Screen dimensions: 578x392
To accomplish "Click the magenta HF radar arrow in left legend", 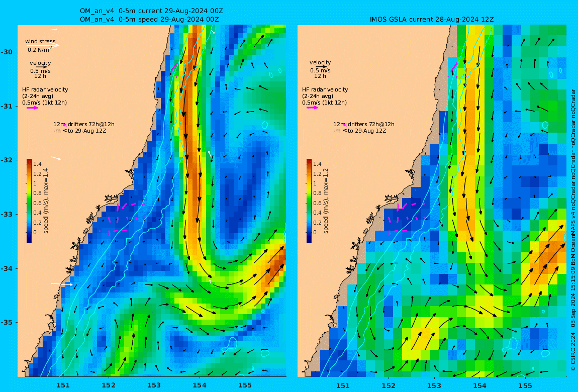I will pyautogui.click(x=32, y=108).
